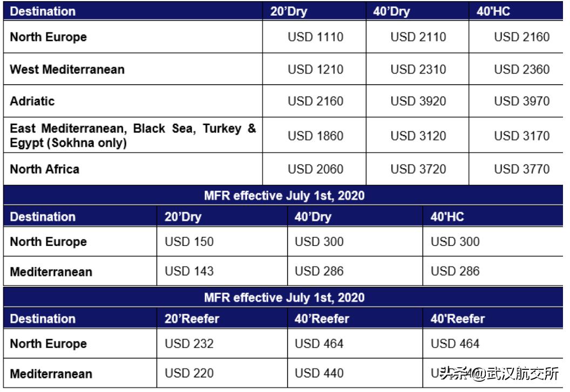The image size is (570, 392).
Task: Select the USD 3120 rate cell
Action: 418,136
